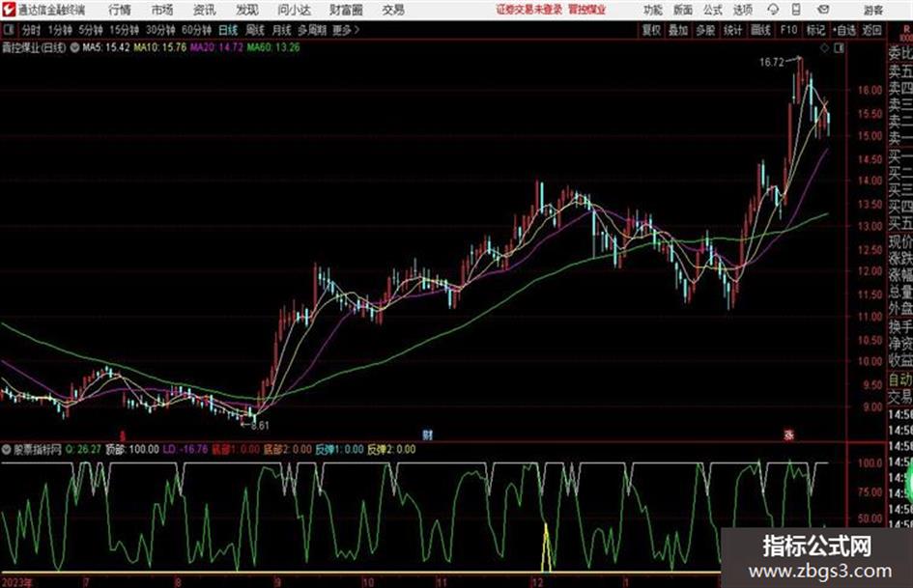The width and height of the screenshot is (913, 588).
Task: Open the 选项 menu
Action: (742, 10)
